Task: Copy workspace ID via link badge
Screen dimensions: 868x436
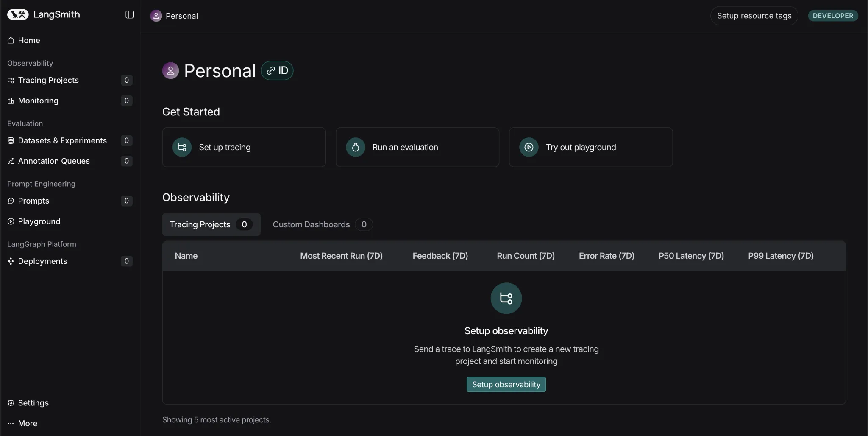Action: [x=277, y=71]
